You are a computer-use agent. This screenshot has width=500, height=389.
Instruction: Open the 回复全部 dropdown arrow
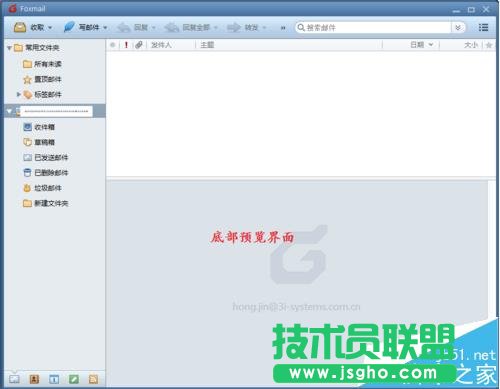coord(216,28)
